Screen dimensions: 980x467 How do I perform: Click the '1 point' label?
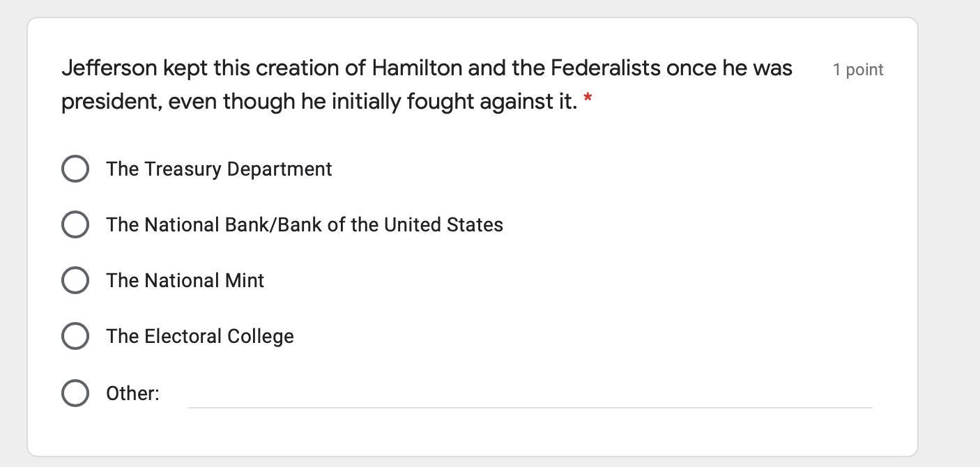coord(858,70)
